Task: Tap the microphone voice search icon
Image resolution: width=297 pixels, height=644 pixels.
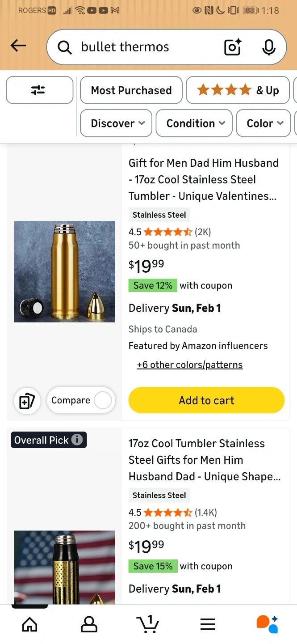Action: (x=269, y=47)
